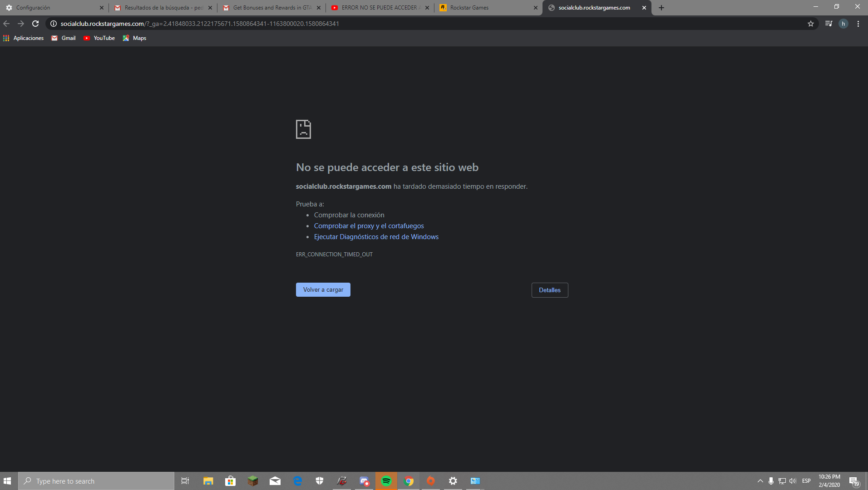This screenshot has width=868, height=490.
Task: Close the socialclub.rockstargames.com tab
Action: pos(644,8)
